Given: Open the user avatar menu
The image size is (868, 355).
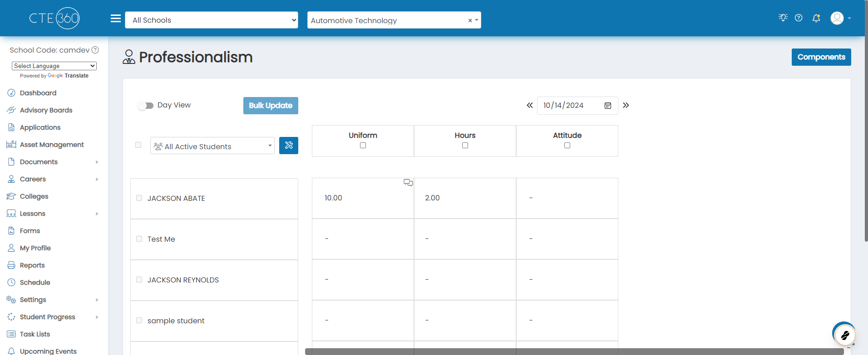Looking at the screenshot, I should tap(840, 18).
